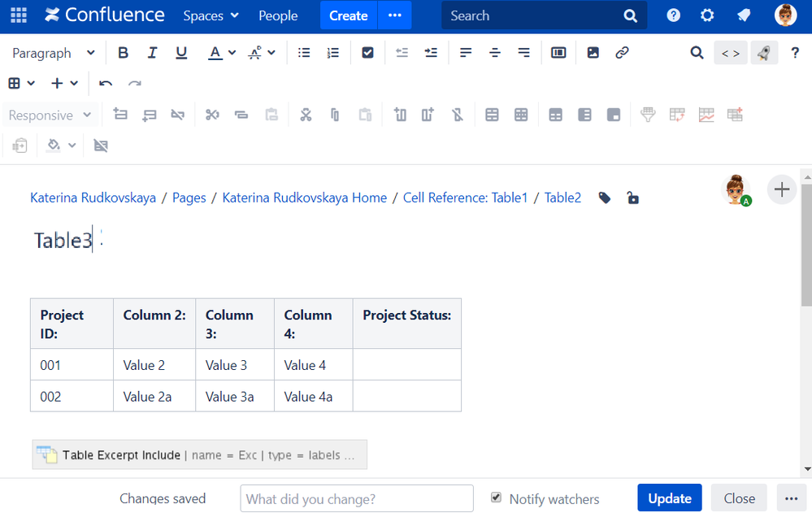Toggle heading column highlight
The height and width of the screenshot is (513, 812).
coord(584,115)
